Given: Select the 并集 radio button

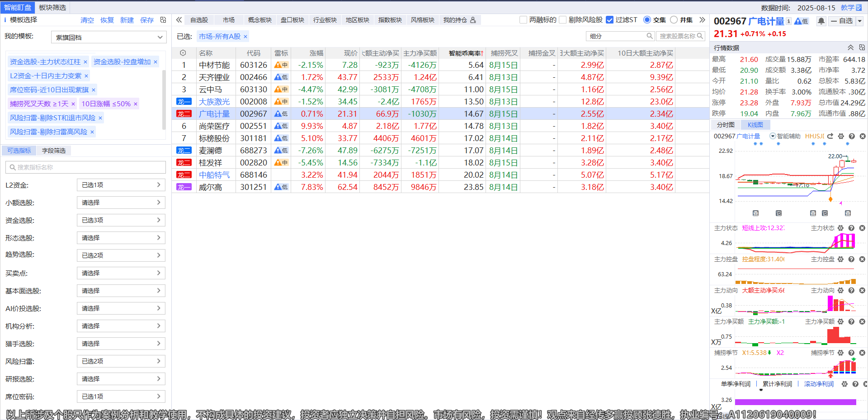Looking at the screenshot, I should click(x=674, y=20).
